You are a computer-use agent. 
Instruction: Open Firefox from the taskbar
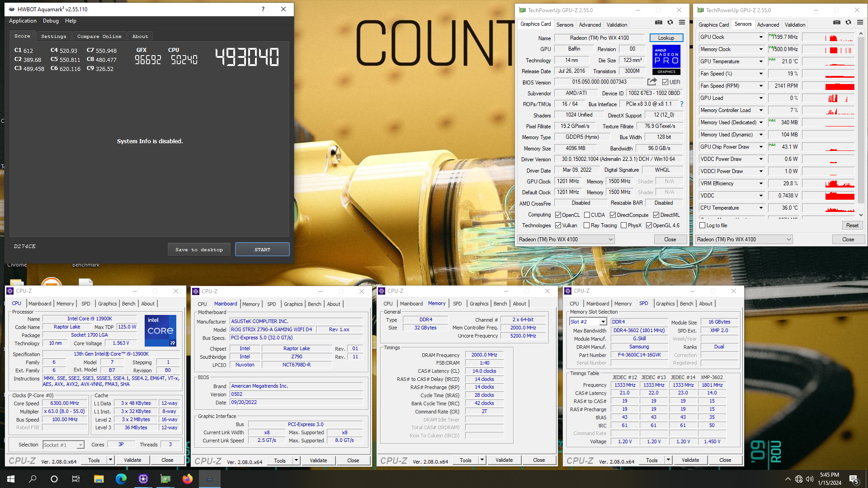pyautogui.click(x=188, y=479)
